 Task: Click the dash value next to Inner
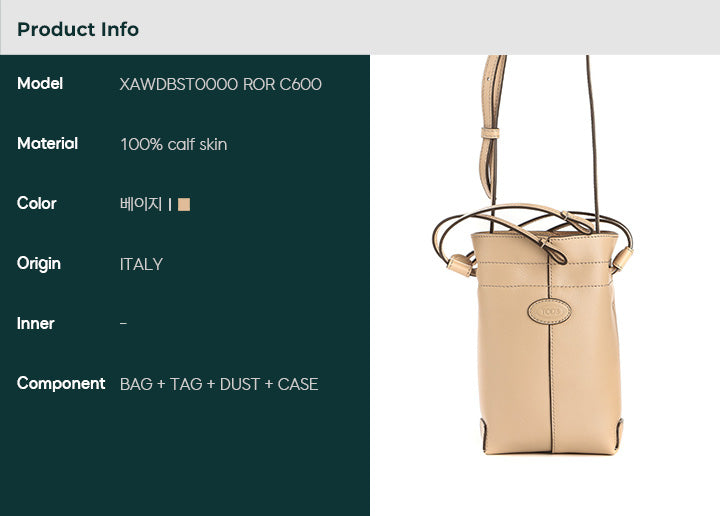tap(123, 324)
